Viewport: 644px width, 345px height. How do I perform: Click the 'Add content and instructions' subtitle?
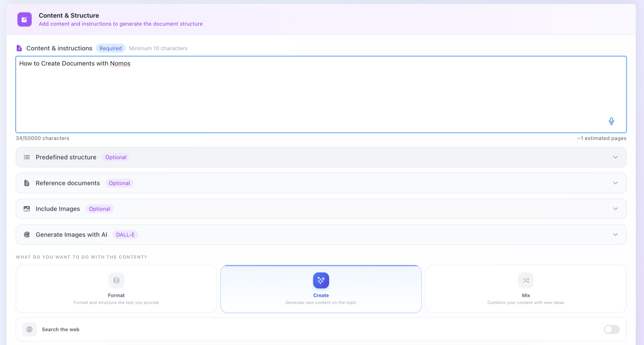(x=121, y=24)
